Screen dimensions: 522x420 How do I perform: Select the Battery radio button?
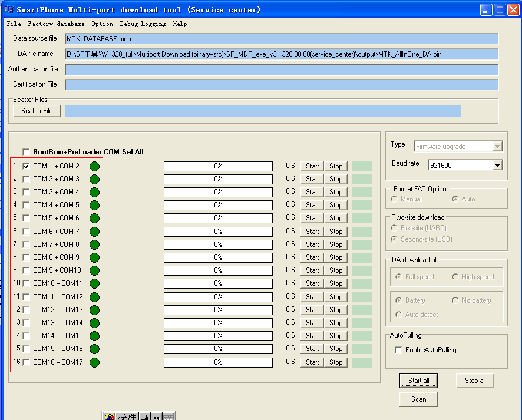pos(398,300)
